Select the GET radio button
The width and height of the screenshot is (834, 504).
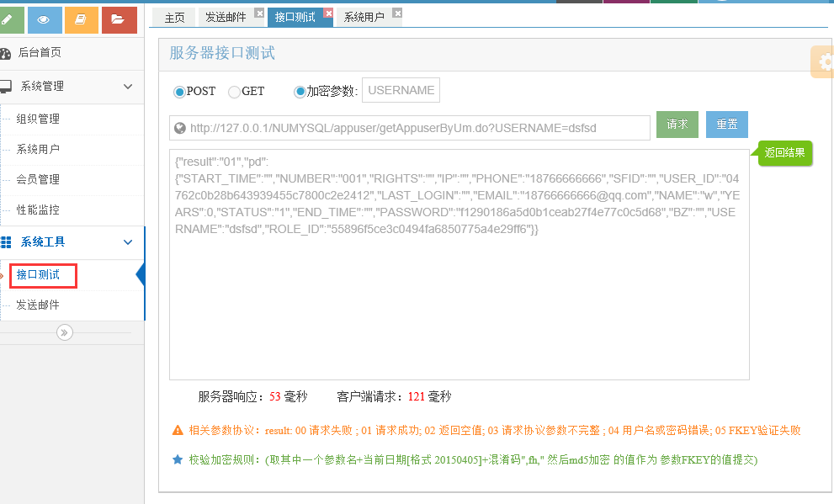click(234, 92)
